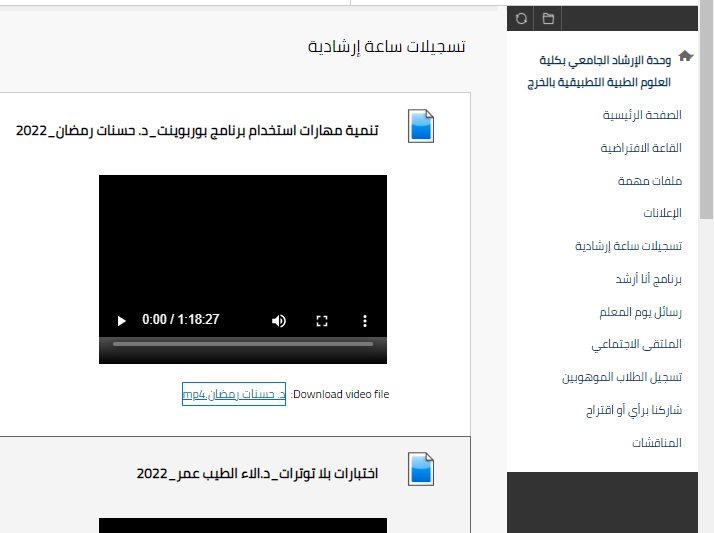Toggle fullscreen mode on the video

coord(322,320)
